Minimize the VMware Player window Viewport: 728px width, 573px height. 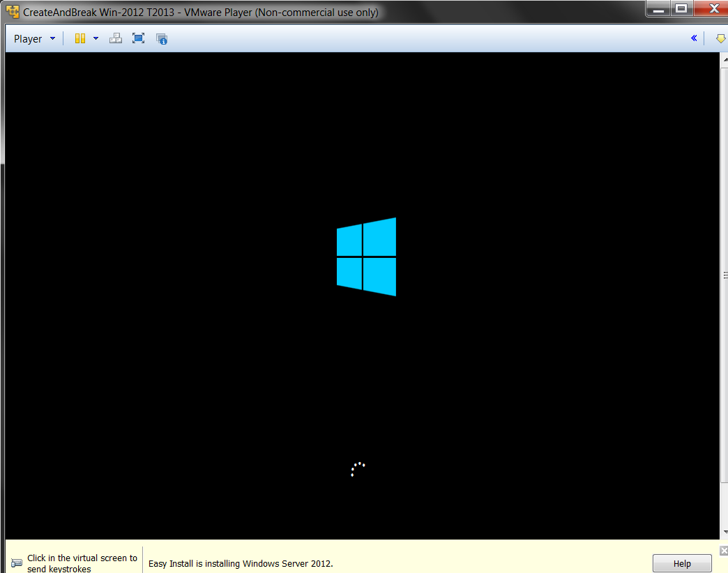tap(658, 10)
